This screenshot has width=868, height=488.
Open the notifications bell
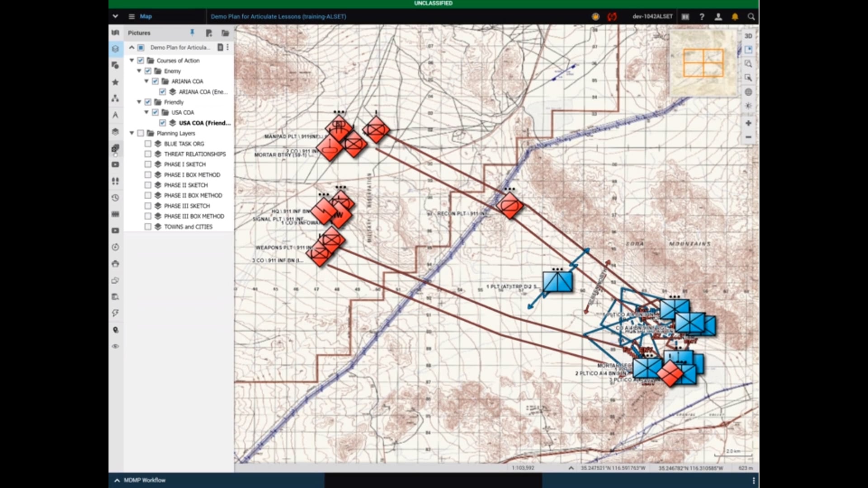click(x=735, y=17)
